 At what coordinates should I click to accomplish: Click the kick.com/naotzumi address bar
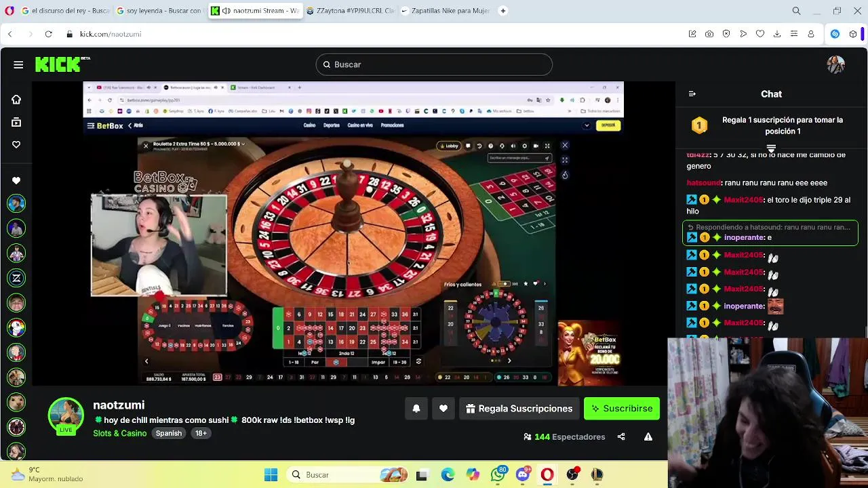(111, 34)
